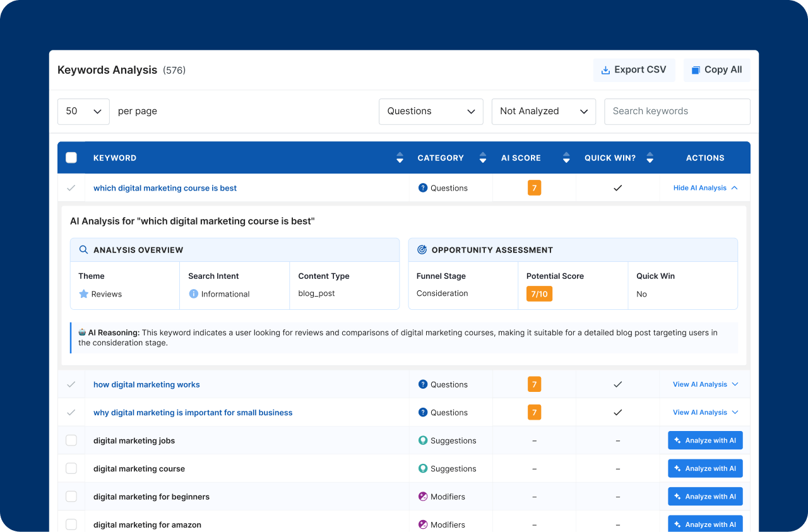Click the Informational search intent info icon
Image resolution: width=808 pixels, height=532 pixels.
click(x=194, y=294)
